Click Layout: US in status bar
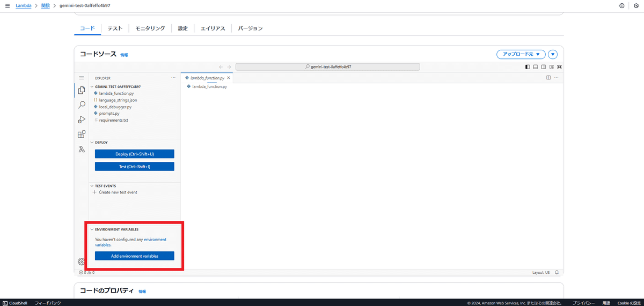Screen dimensions: 644x306 tap(541, 272)
